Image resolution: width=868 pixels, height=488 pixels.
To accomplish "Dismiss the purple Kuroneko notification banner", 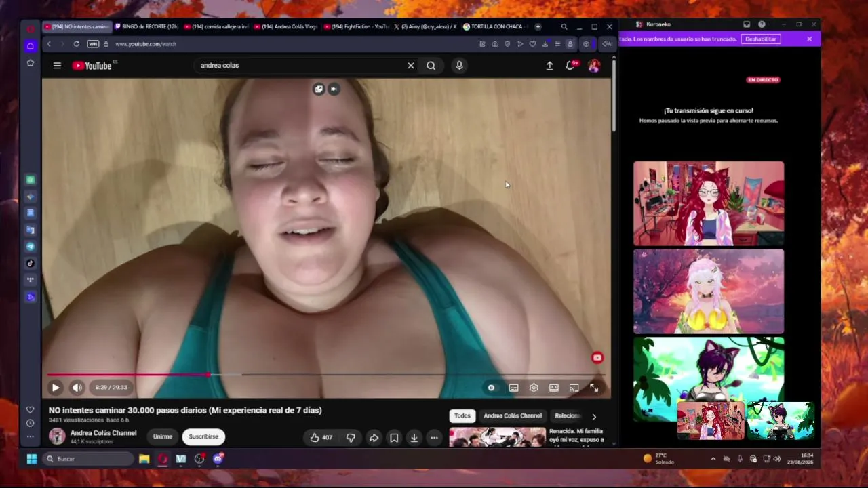I will [x=809, y=39].
